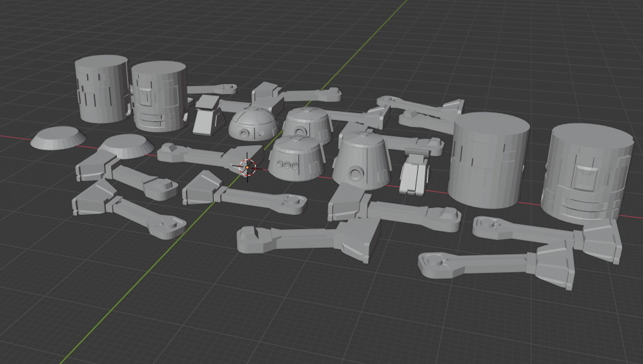Select the tall cone head with single eye
The height and width of the screenshot is (364, 643).
[x=362, y=161]
